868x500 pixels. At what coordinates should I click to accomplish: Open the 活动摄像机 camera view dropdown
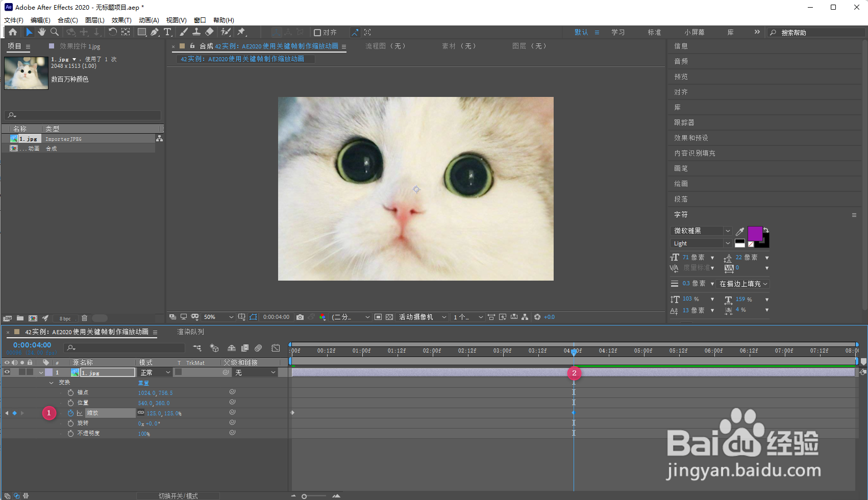[x=422, y=317]
